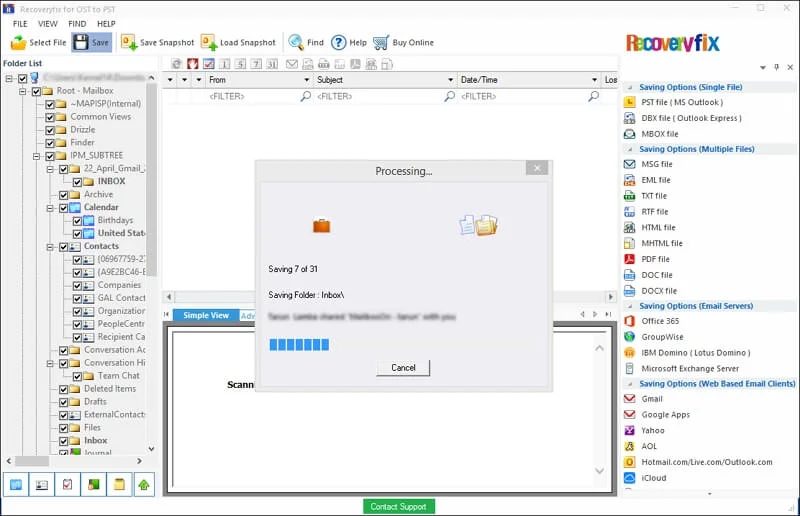The width and height of the screenshot is (800, 516).
Task: Click the Buy Online shopping cart icon
Action: (381, 42)
